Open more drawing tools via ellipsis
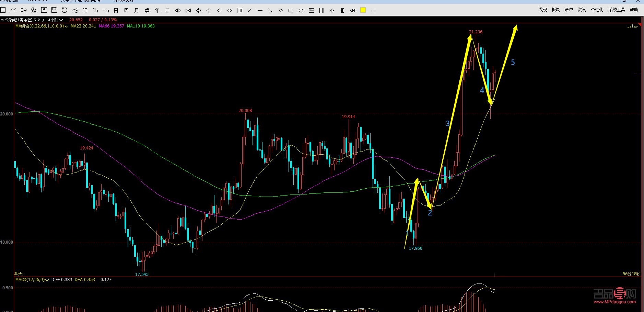Screen dimensions: 644x312 pos(374,11)
